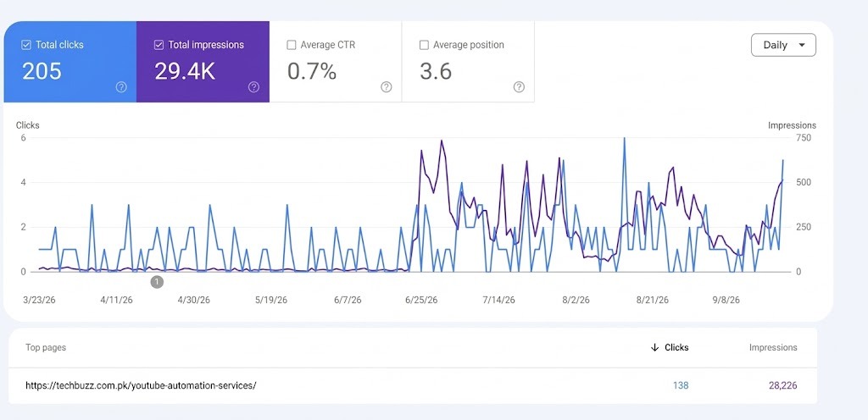The width and height of the screenshot is (868, 420).
Task: Click the Clicks axis title on chart
Action: click(x=28, y=125)
